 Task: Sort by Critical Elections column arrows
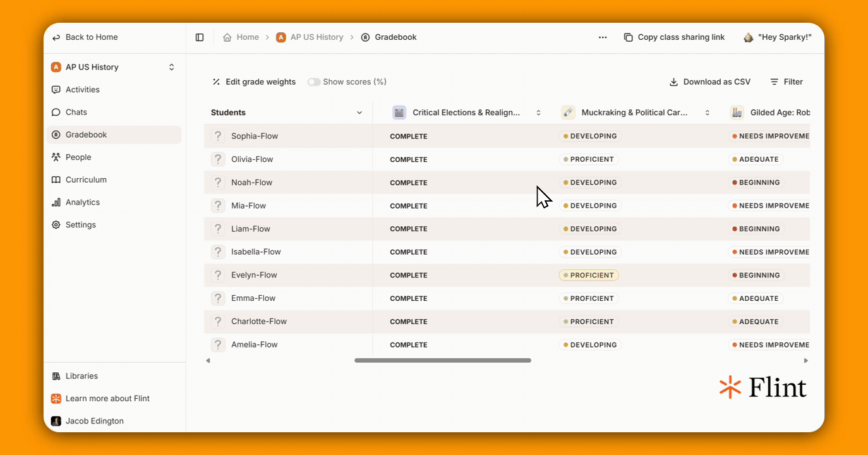tap(539, 112)
